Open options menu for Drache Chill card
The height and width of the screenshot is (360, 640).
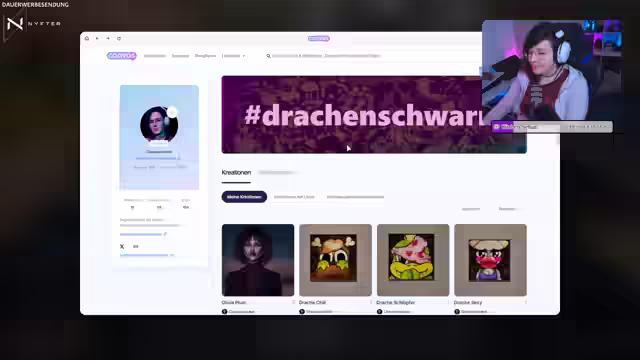(371, 302)
